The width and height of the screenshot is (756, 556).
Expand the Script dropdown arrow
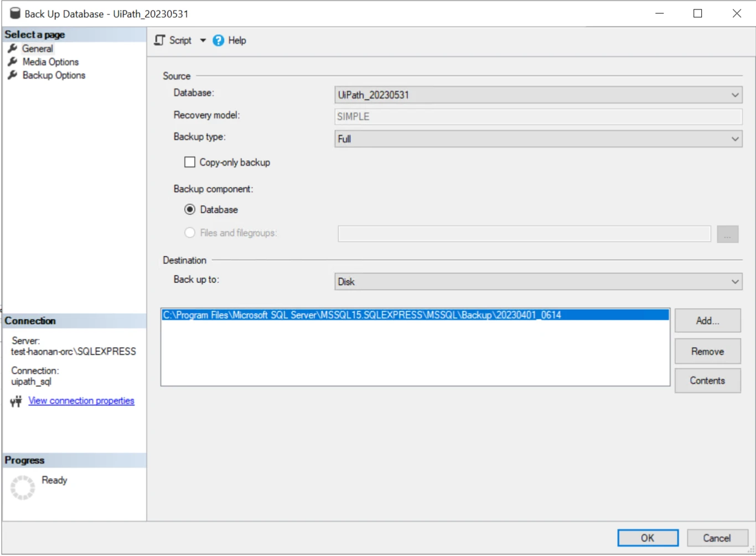click(x=203, y=40)
